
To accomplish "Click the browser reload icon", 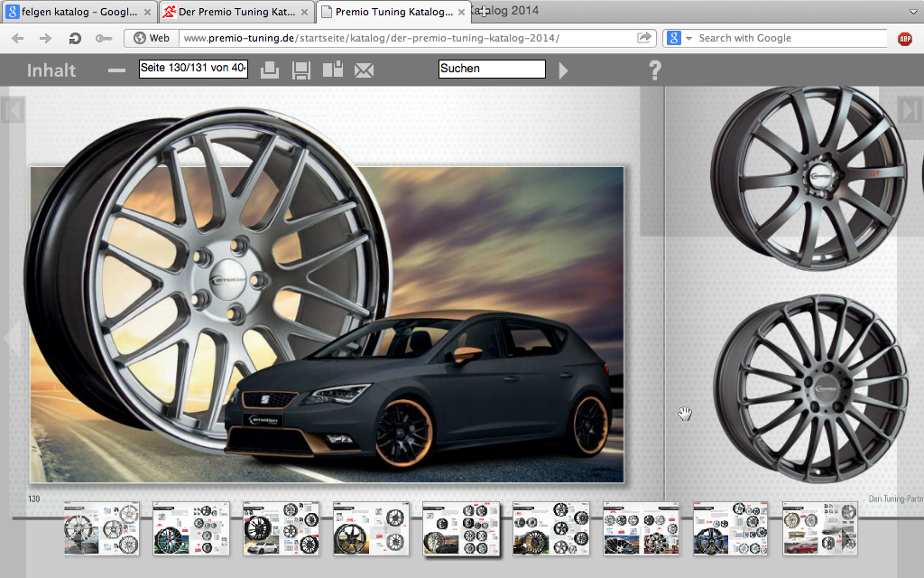I will point(74,38).
